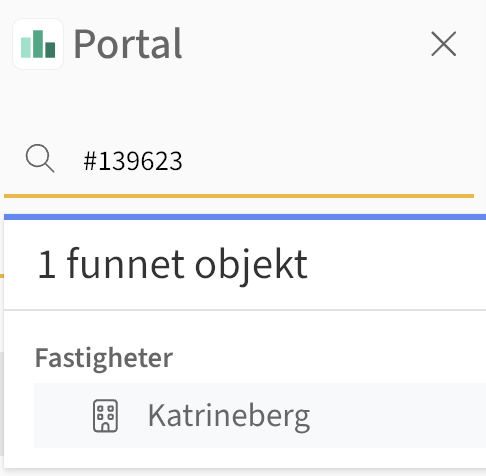Click the hash symbol in the search query
486x476 pixels.
[90, 161]
